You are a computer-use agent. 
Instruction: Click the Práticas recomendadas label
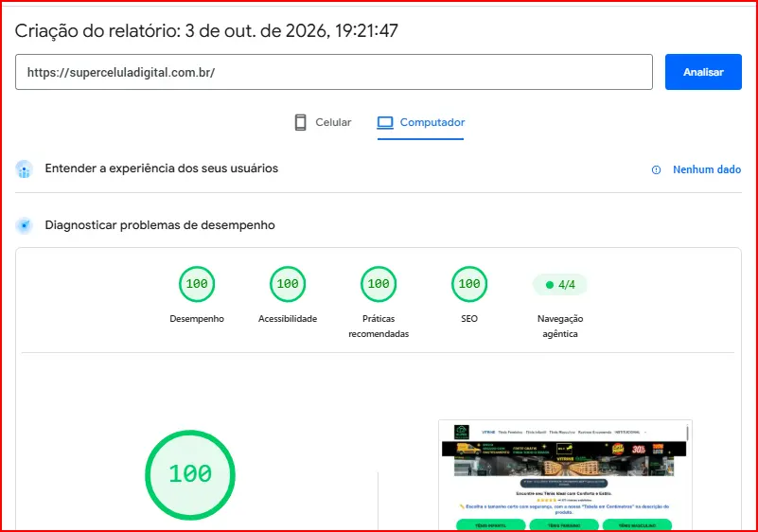[x=379, y=326]
